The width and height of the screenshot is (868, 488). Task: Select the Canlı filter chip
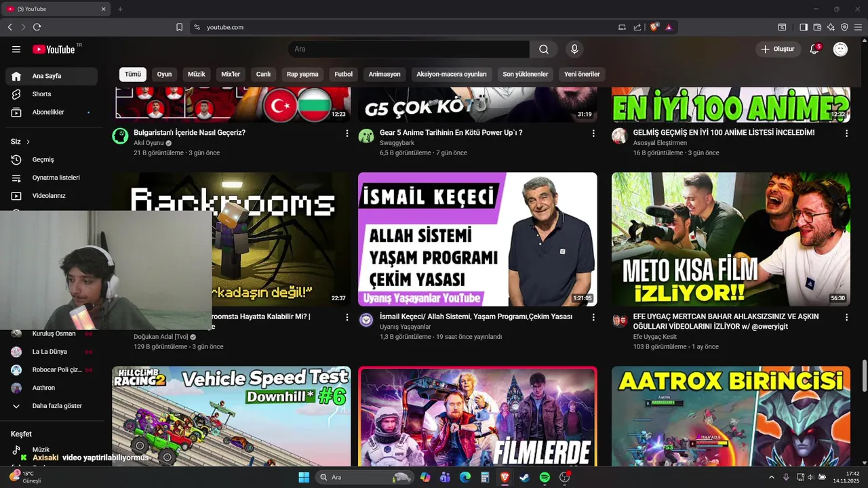263,75
